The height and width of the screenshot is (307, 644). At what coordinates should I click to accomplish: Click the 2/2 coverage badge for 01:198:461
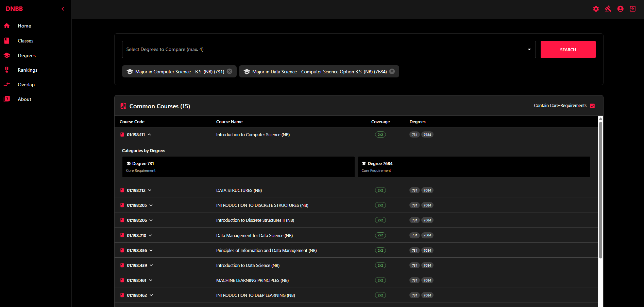[x=380, y=281]
